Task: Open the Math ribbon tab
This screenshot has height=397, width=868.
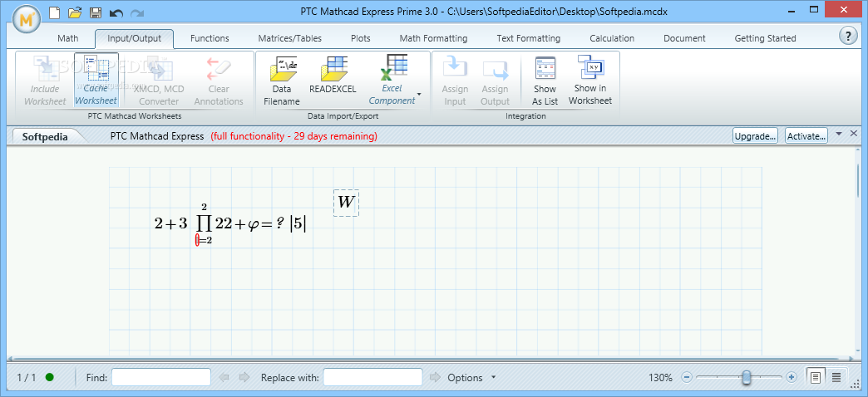Action: [68, 38]
